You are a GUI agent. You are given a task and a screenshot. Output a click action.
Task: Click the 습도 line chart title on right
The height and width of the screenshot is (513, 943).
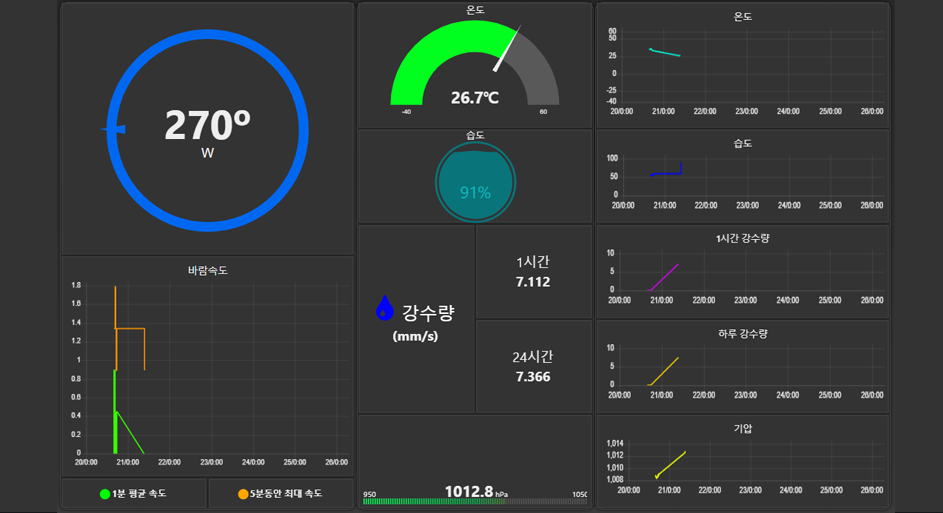[743, 144]
